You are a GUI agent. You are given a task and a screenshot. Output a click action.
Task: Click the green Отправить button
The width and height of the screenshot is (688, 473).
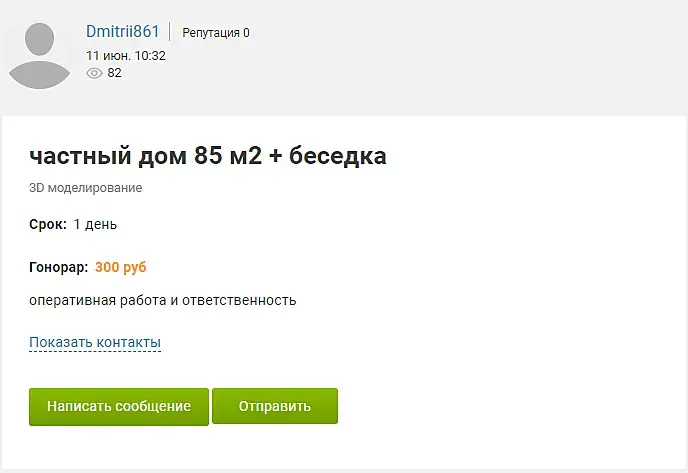click(x=275, y=406)
